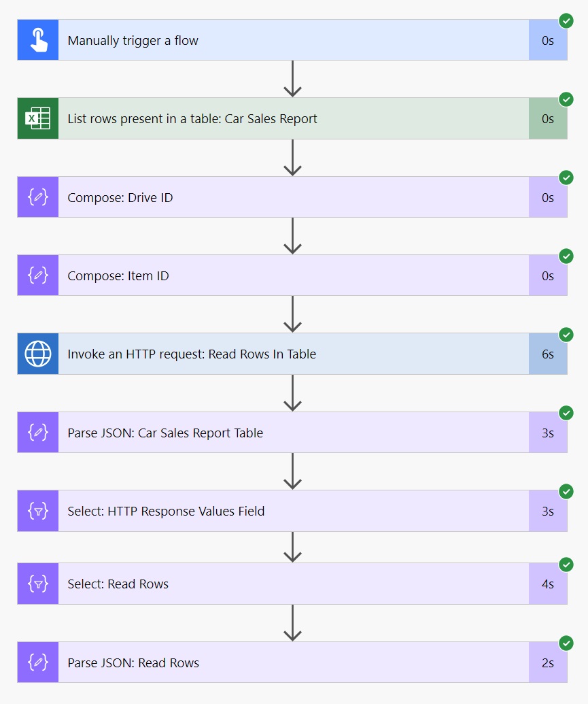Click the arrow connector below the Excel action
The image size is (588, 704).
click(x=292, y=157)
